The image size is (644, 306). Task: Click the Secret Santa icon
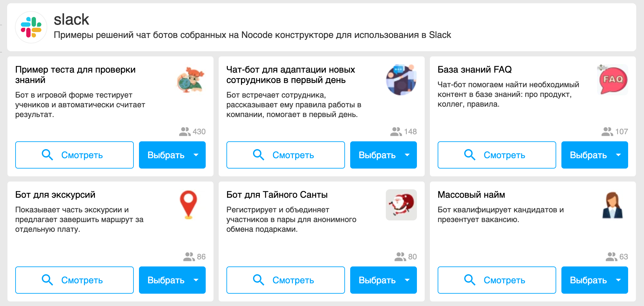click(401, 205)
